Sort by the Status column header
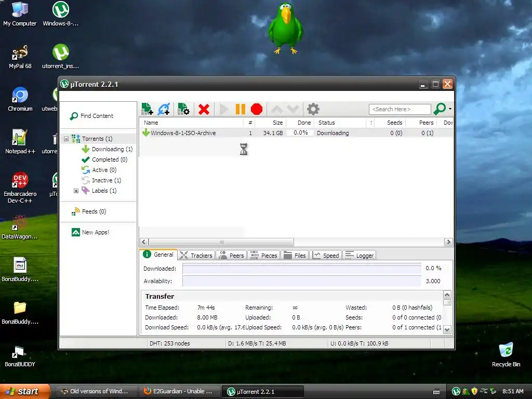Image resolution: width=532 pixels, height=399 pixels. tap(340, 123)
